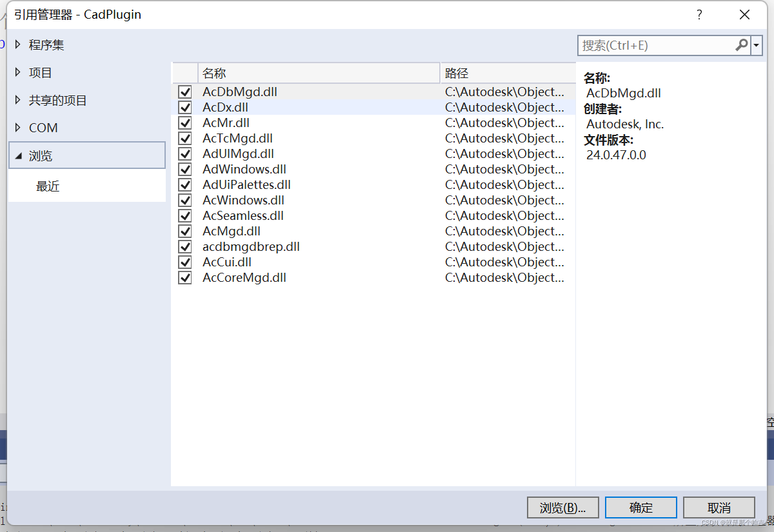Click the 取消 cancel button
This screenshot has width=774, height=532.
coord(719,507)
